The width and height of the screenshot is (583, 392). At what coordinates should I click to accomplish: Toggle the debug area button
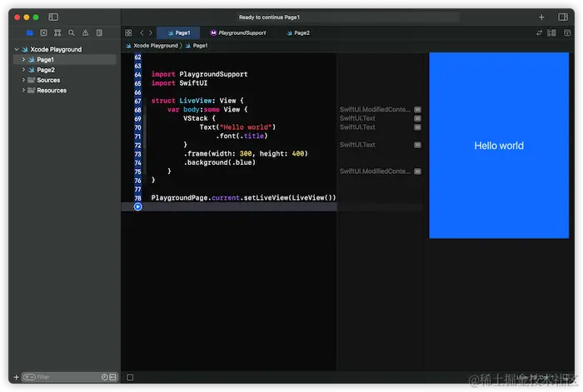[130, 377]
